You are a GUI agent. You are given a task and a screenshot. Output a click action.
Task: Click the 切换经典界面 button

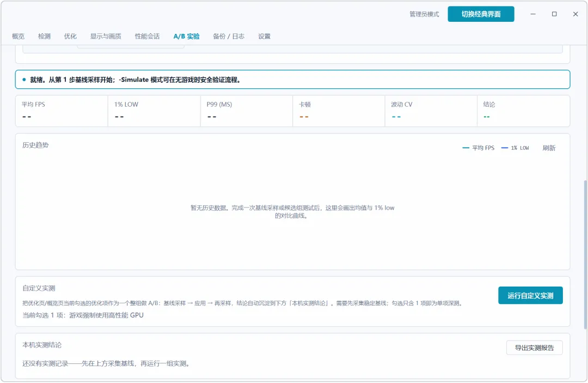tap(481, 14)
